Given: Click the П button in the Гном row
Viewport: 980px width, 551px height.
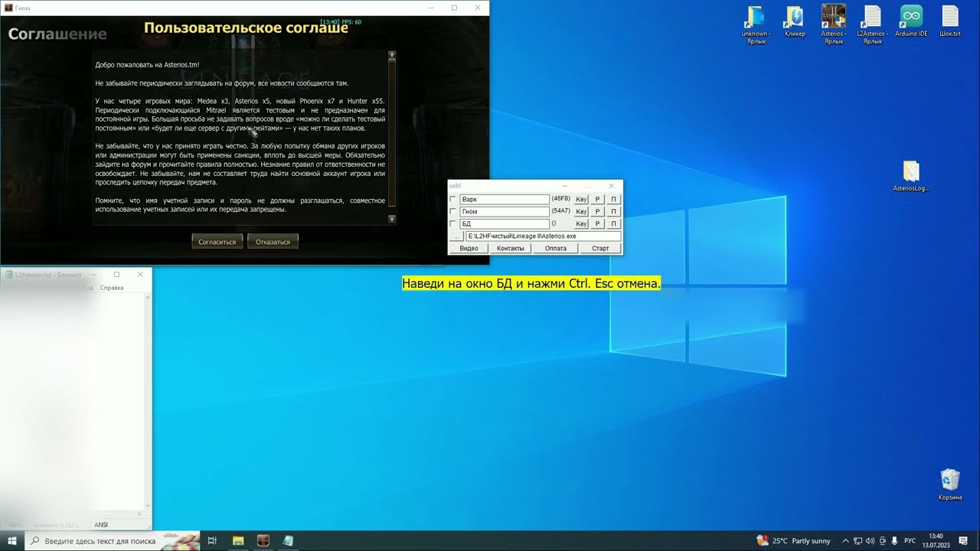Looking at the screenshot, I should (x=613, y=211).
